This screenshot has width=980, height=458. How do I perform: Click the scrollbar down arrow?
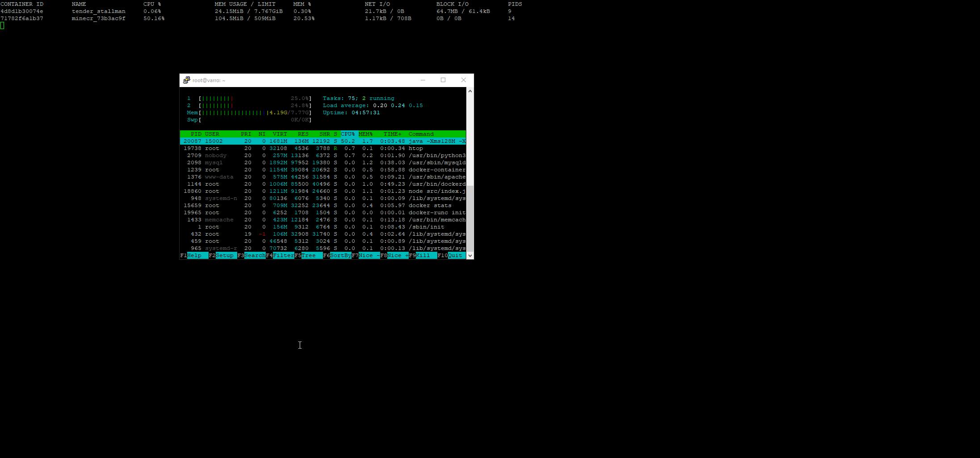470,256
